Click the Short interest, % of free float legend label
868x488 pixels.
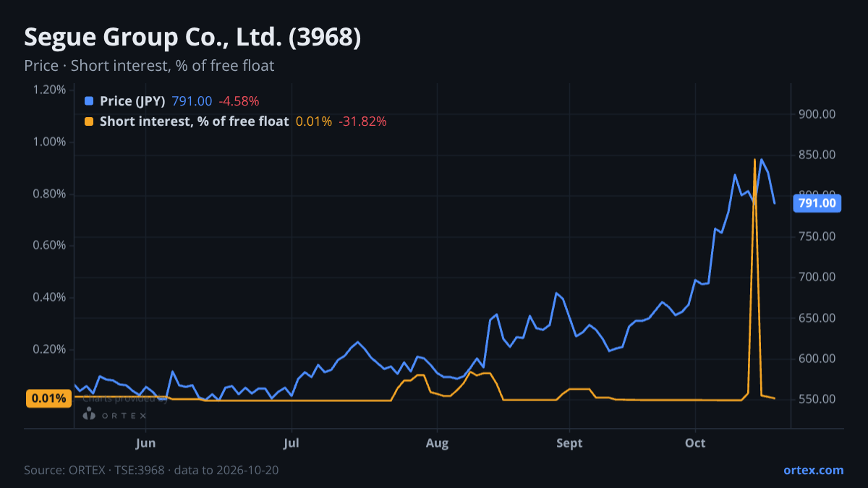tap(194, 121)
